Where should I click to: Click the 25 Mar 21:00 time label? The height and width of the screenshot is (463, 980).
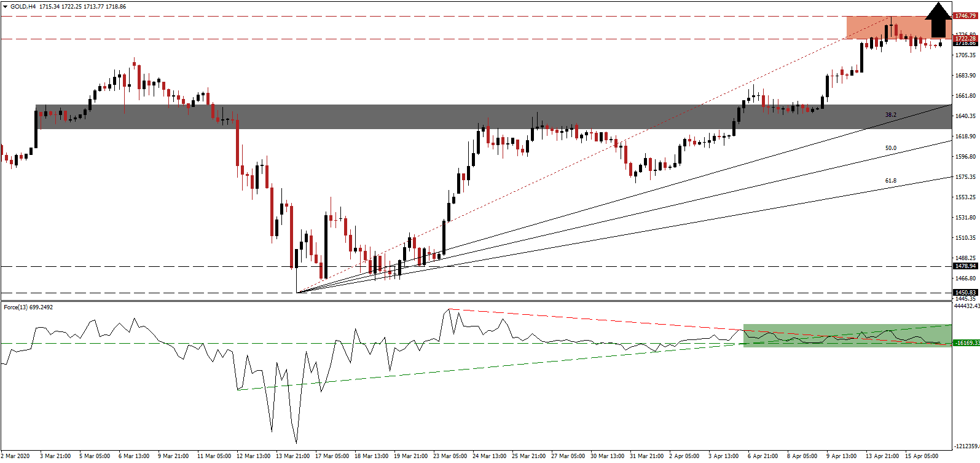pyautogui.click(x=528, y=456)
